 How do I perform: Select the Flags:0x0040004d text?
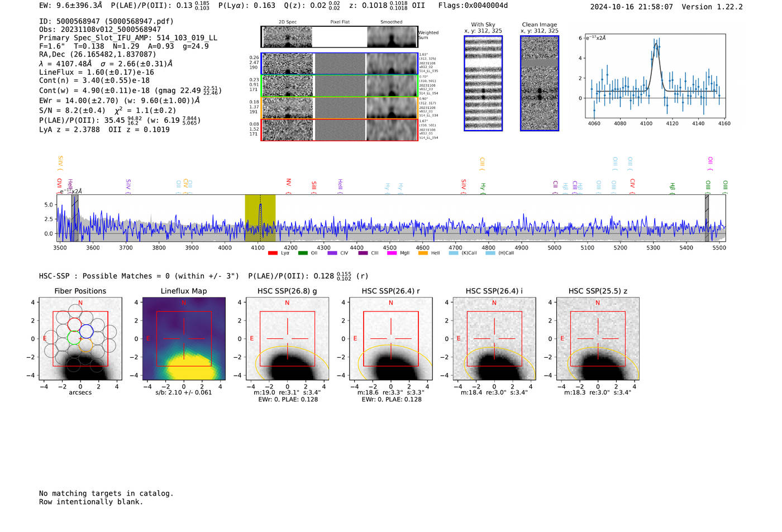473,6
